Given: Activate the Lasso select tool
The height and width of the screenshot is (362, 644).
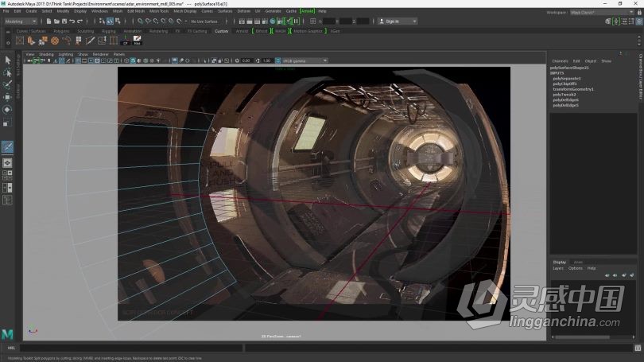Looking at the screenshot, I should 7,72.
